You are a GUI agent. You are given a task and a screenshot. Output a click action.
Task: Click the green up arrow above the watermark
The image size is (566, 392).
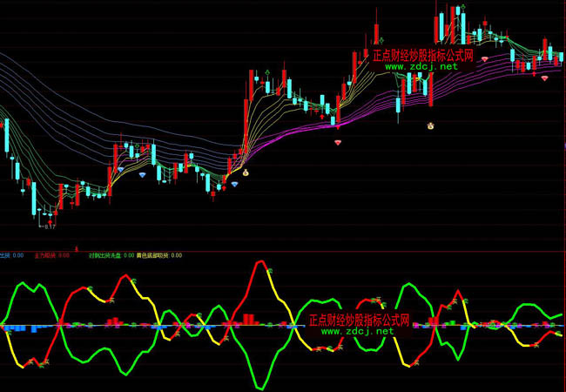click(381, 39)
